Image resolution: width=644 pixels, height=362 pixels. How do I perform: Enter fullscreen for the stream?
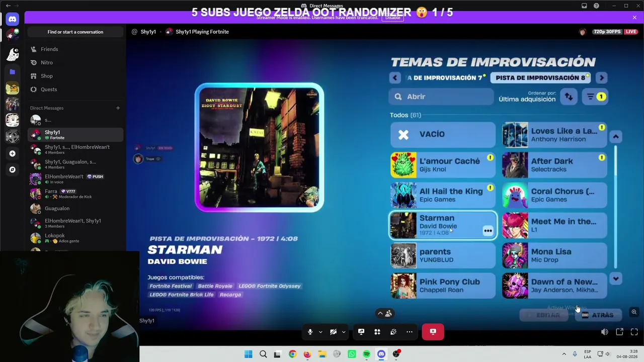[x=634, y=332]
